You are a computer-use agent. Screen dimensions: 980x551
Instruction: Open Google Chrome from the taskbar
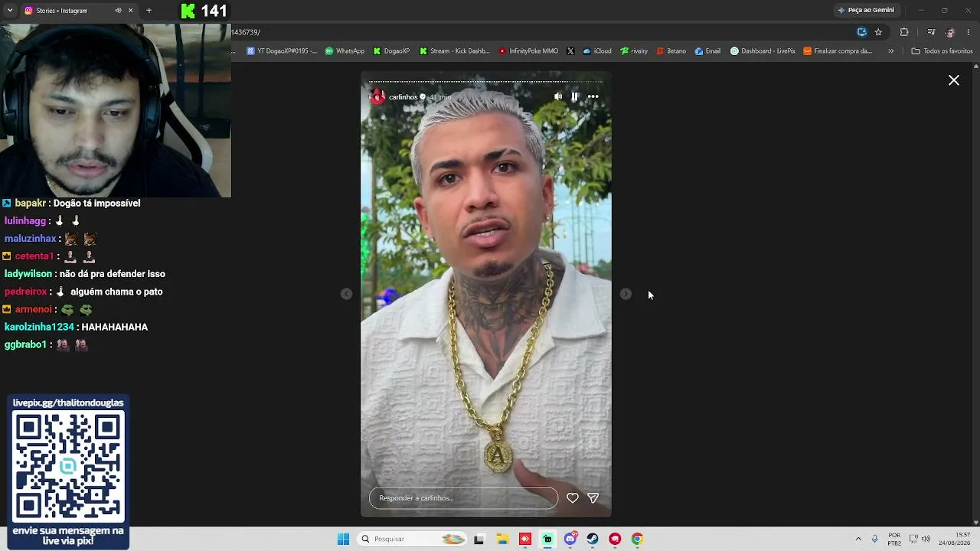click(x=637, y=539)
